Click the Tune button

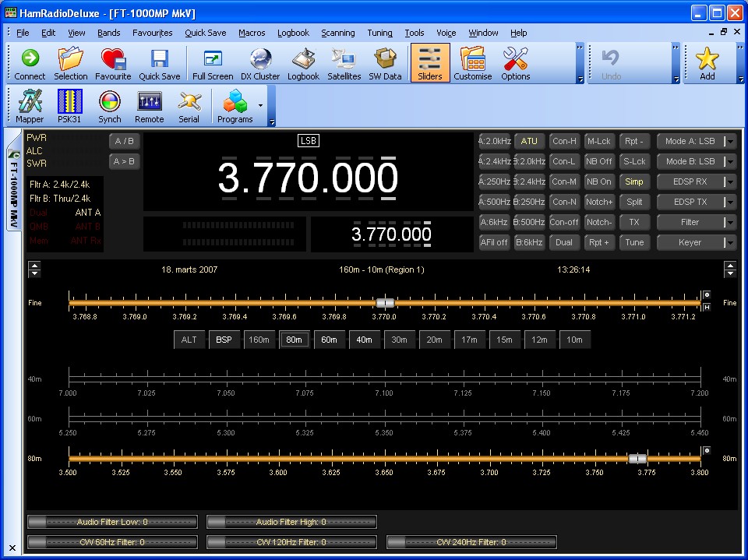634,242
